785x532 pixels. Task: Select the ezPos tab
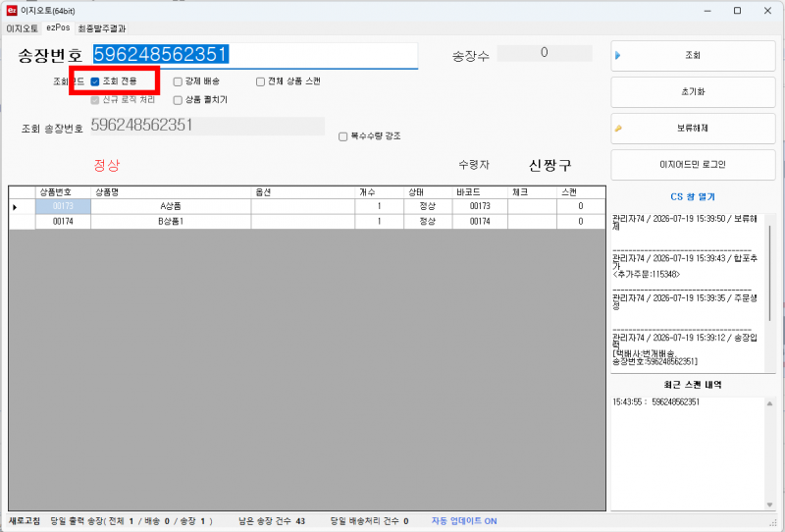coord(58,28)
